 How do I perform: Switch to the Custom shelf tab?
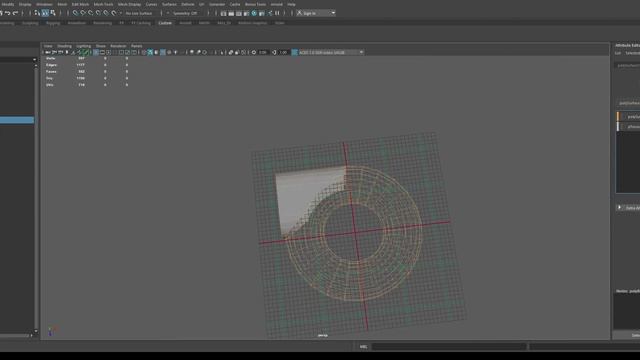pos(165,23)
